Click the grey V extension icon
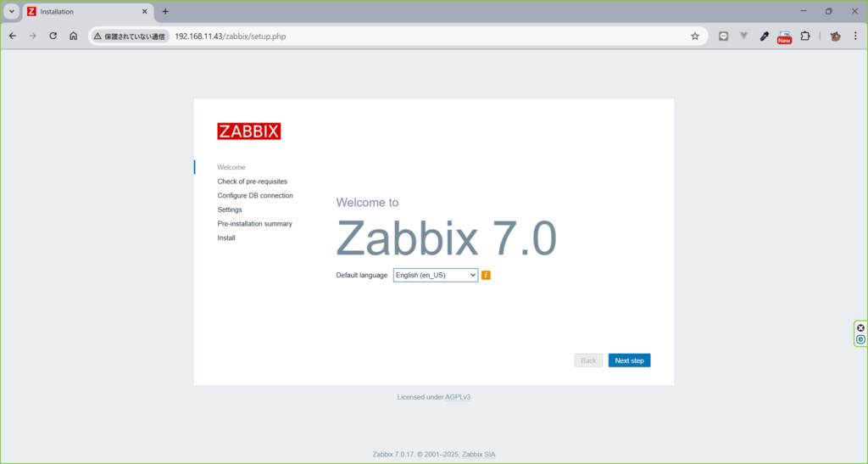Screen dimensions: 868x464 point(744,36)
